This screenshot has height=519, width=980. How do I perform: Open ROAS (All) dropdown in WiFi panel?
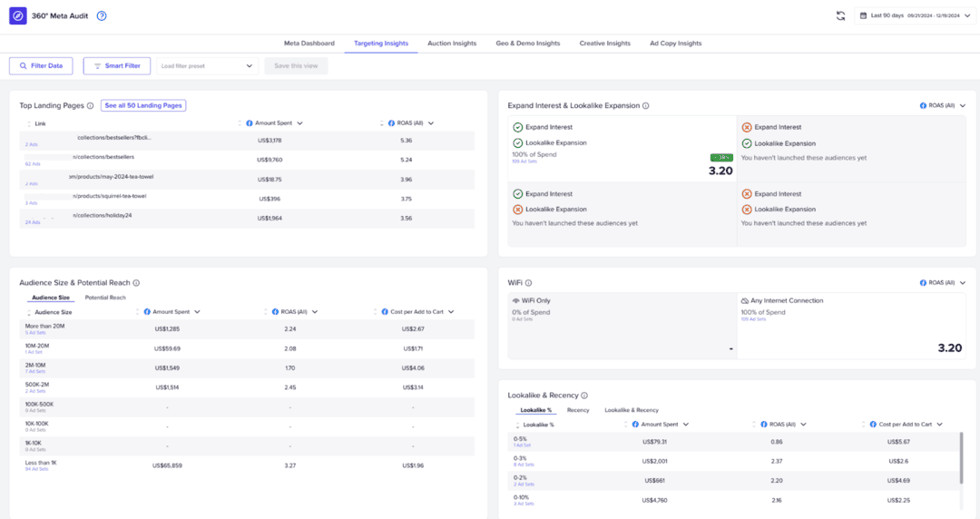(943, 282)
